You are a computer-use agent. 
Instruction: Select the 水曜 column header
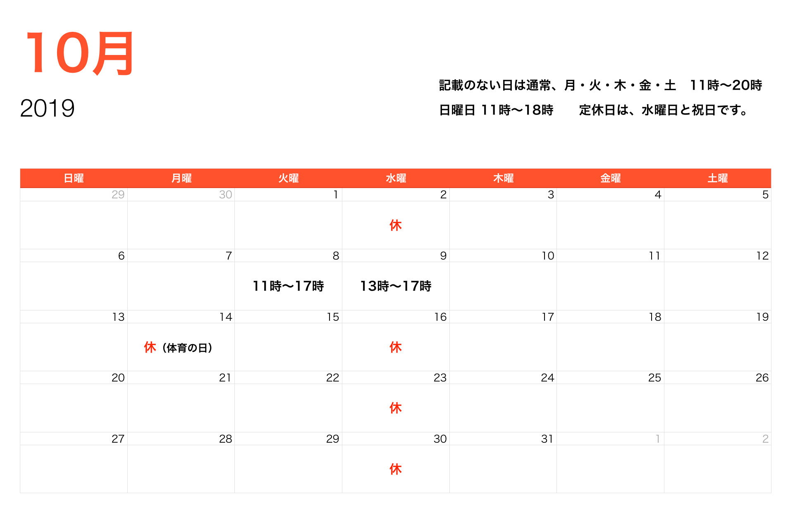pyautogui.click(x=395, y=178)
